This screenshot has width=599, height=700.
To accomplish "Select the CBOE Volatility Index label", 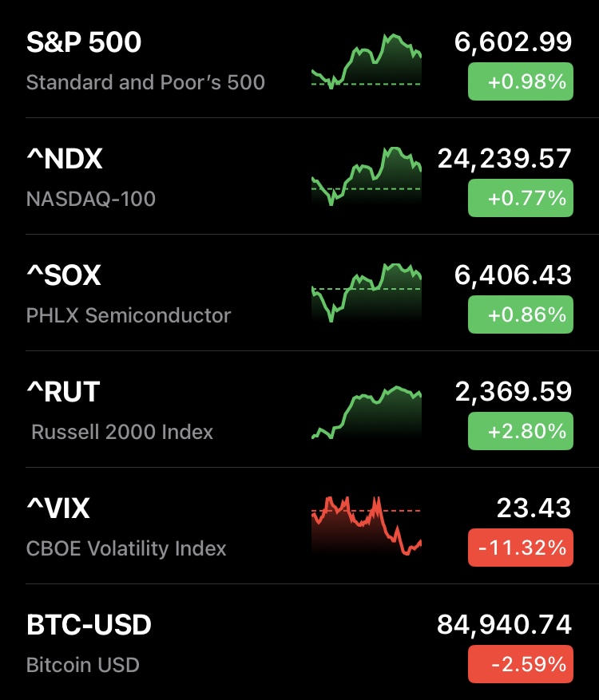I will [x=126, y=548].
